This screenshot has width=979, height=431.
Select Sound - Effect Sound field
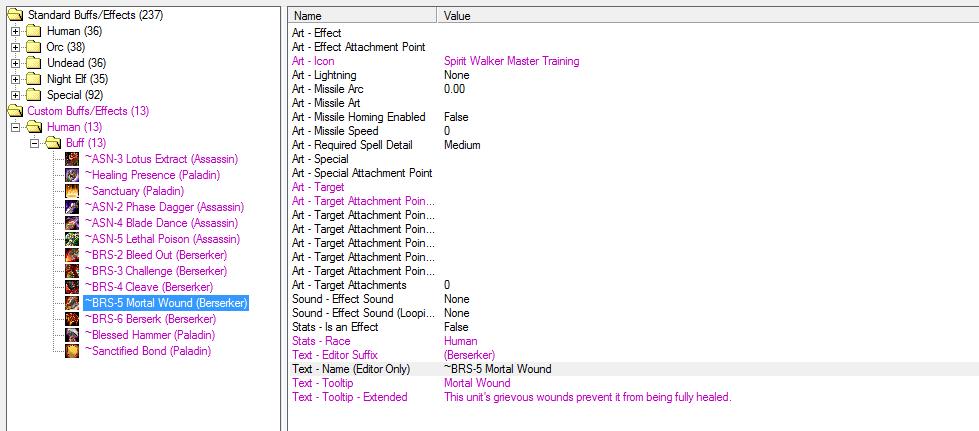[x=633, y=299]
